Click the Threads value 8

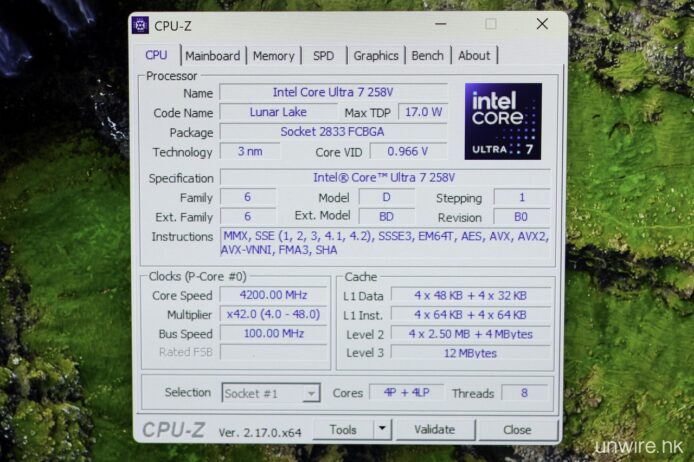click(524, 393)
